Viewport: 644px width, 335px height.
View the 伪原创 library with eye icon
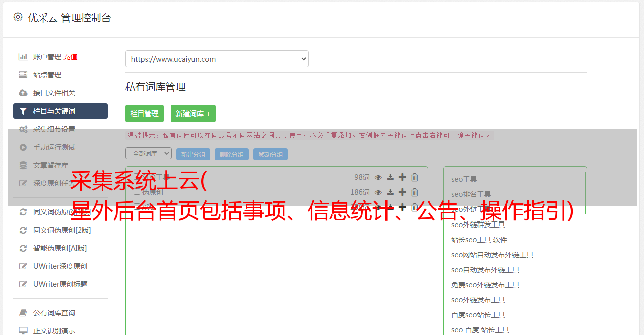click(378, 192)
